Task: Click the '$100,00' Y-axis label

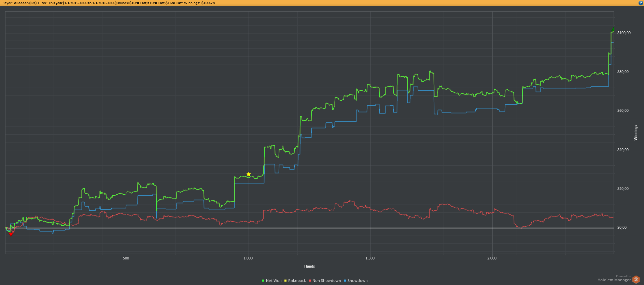Action: pos(624,33)
